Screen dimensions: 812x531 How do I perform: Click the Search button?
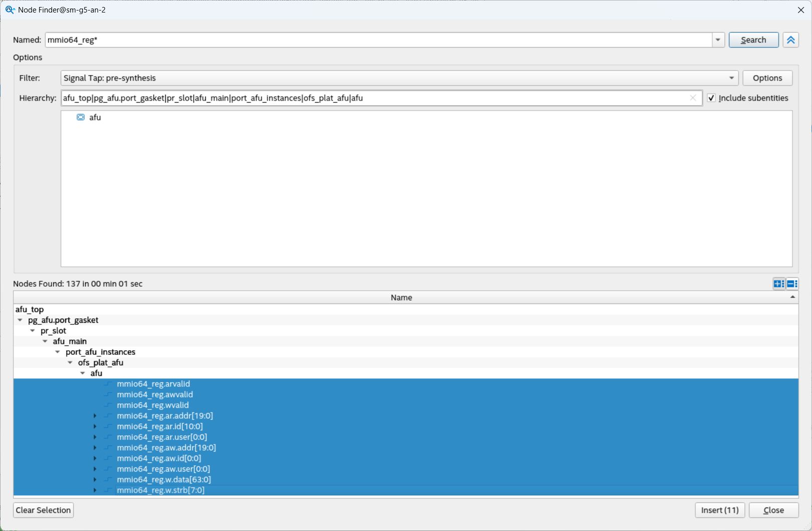[x=753, y=40]
